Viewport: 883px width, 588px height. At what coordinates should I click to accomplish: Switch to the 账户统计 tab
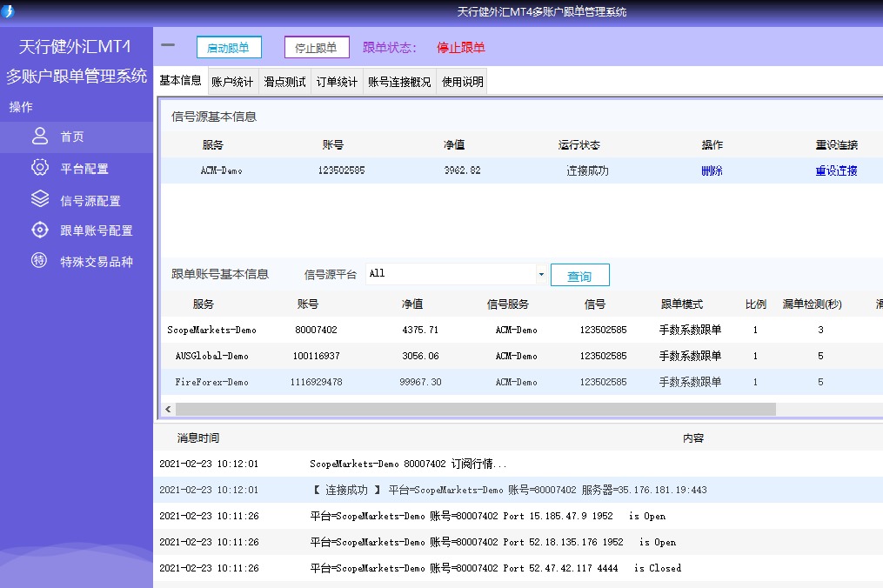[x=232, y=82]
